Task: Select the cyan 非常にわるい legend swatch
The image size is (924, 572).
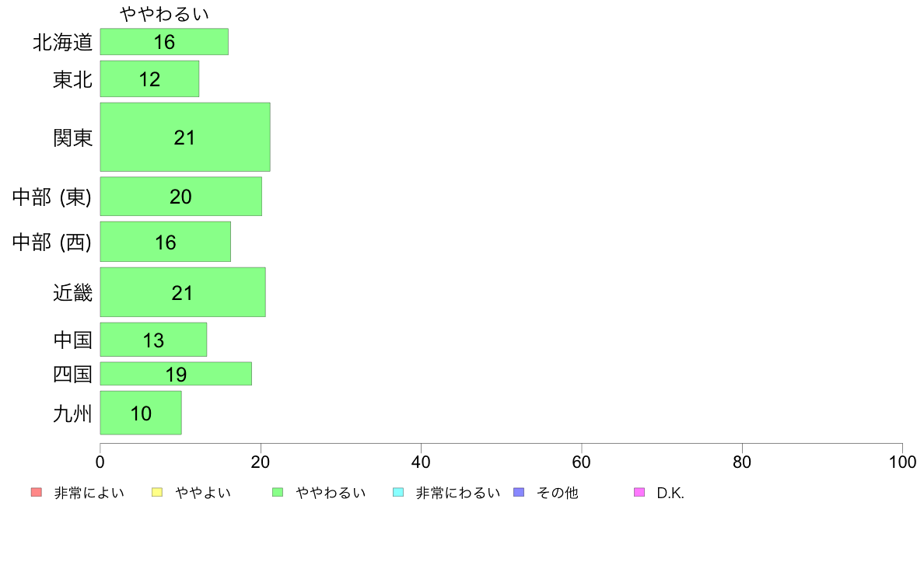Action: pyautogui.click(x=398, y=493)
